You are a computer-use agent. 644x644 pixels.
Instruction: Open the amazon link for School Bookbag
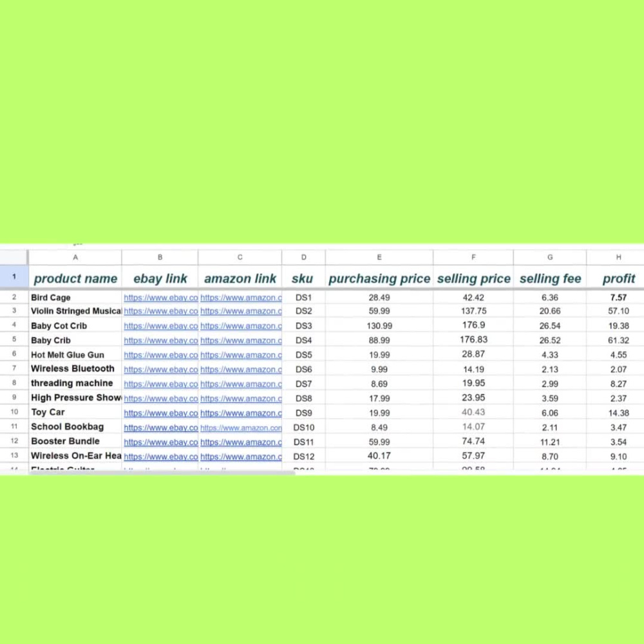tap(241, 428)
